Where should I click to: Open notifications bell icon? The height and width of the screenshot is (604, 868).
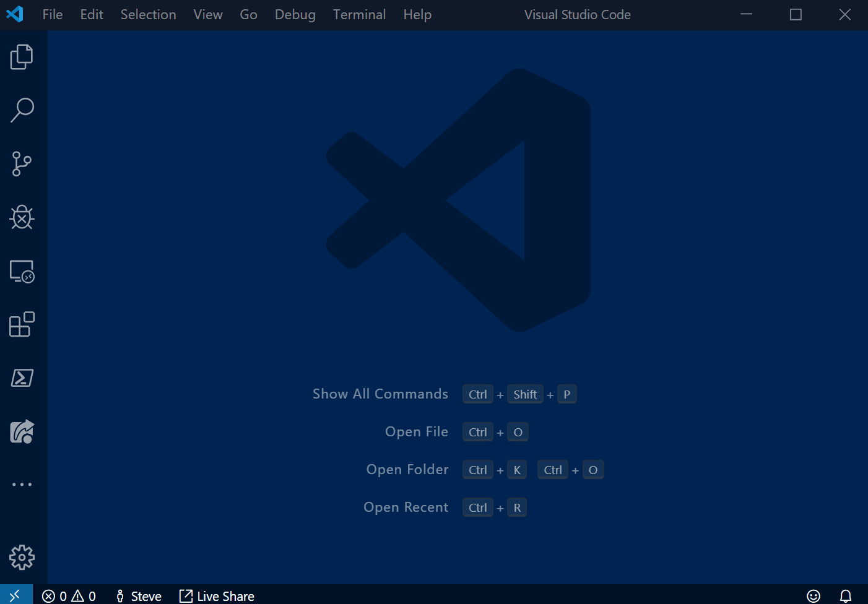point(846,596)
